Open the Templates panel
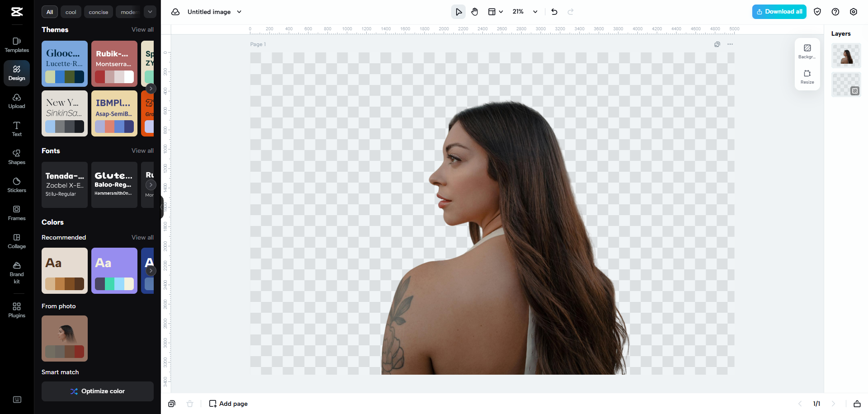Image resolution: width=868 pixels, height=414 pixels. coord(16,45)
